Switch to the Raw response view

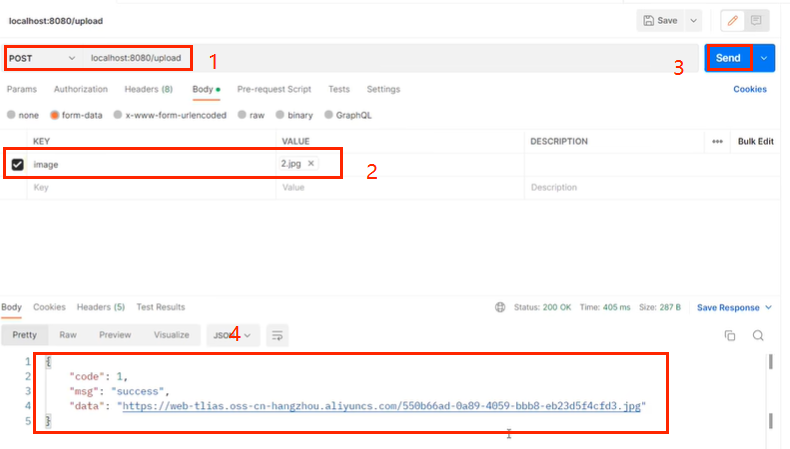tap(68, 335)
